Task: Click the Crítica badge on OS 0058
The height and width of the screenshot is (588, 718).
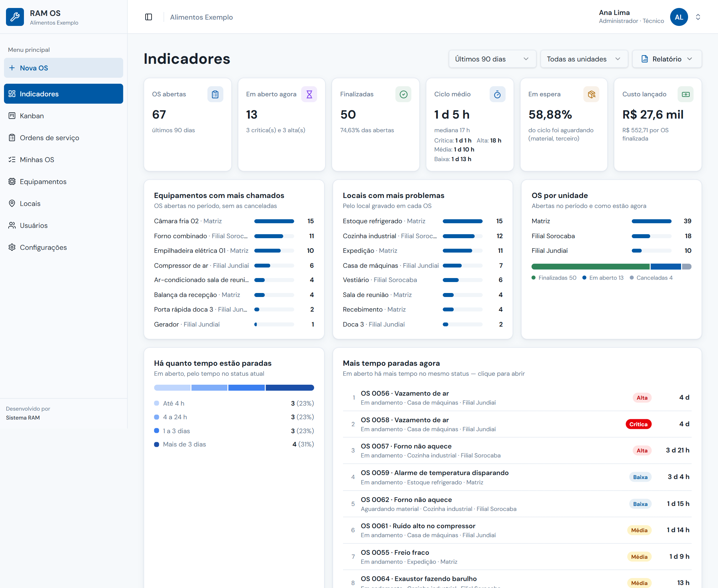Action: [x=638, y=424]
